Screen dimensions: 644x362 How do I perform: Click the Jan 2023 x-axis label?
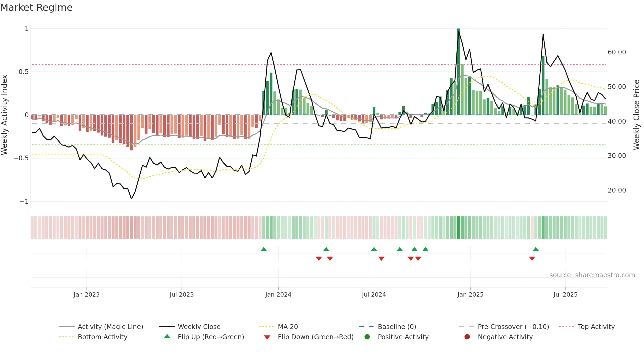pyautogui.click(x=87, y=294)
